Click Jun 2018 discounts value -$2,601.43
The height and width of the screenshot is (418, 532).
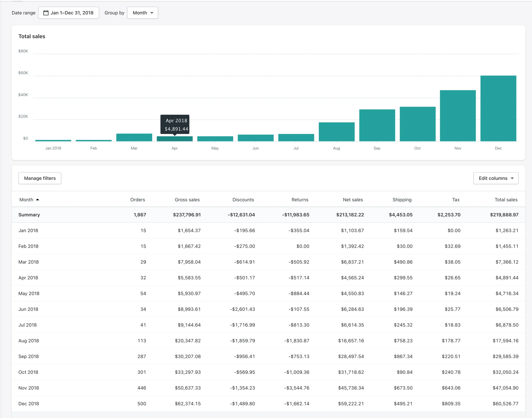tap(242, 309)
